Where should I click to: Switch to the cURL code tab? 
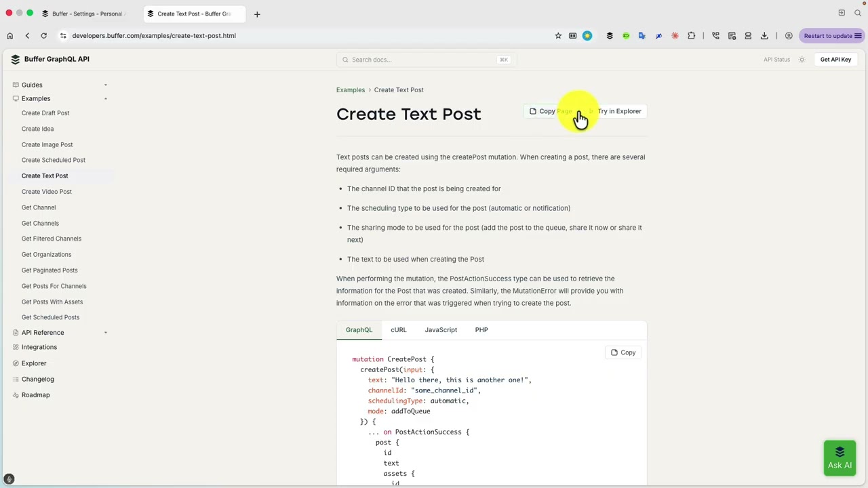(399, 330)
